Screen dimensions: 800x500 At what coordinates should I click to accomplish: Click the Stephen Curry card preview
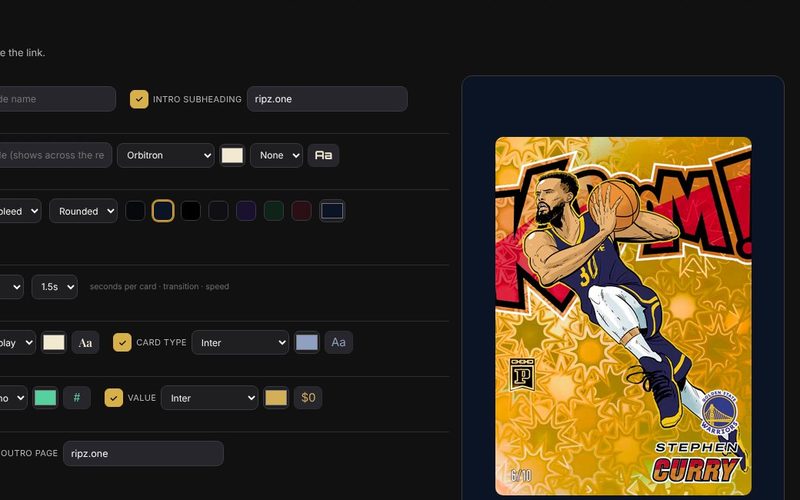coord(623,316)
